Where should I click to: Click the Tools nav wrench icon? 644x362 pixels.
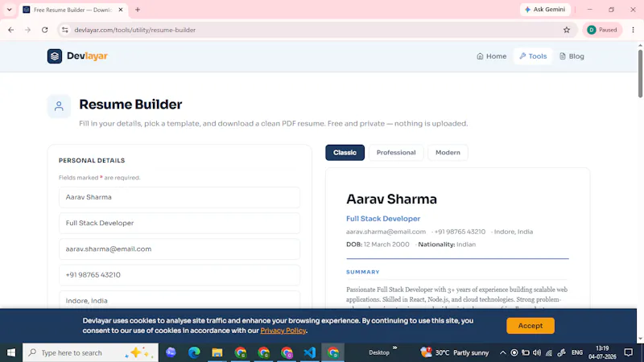tap(522, 56)
